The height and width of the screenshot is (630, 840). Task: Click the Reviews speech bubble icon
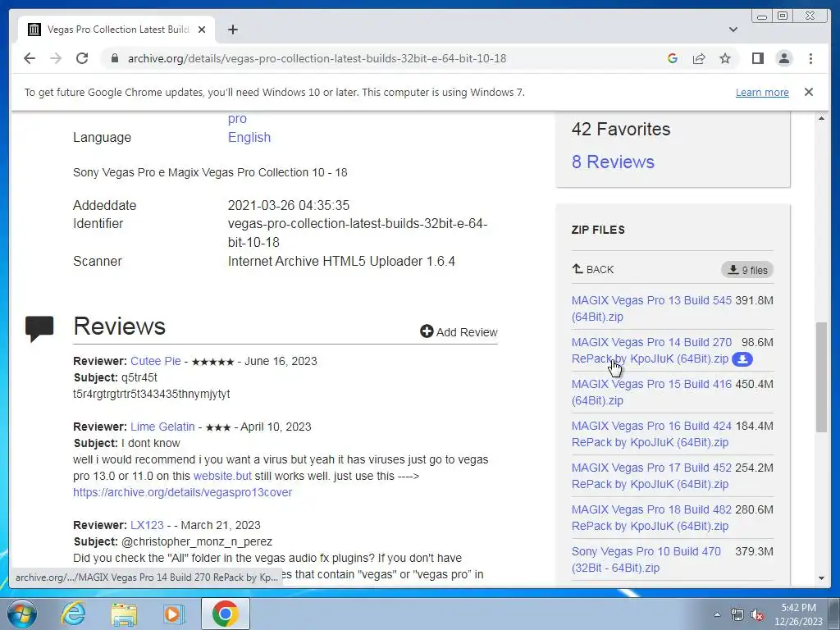click(39, 328)
